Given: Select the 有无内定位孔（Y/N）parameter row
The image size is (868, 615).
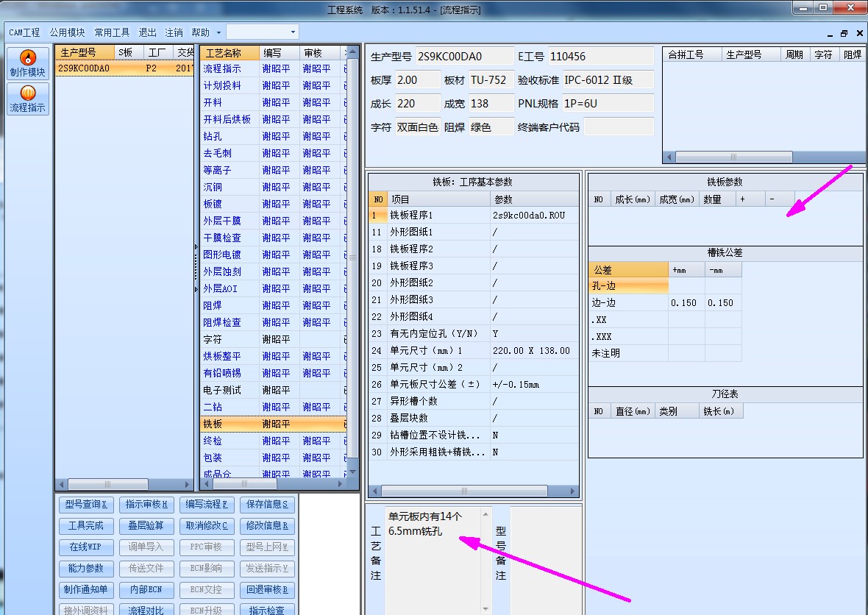Looking at the screenshot, I should [474, 334].
